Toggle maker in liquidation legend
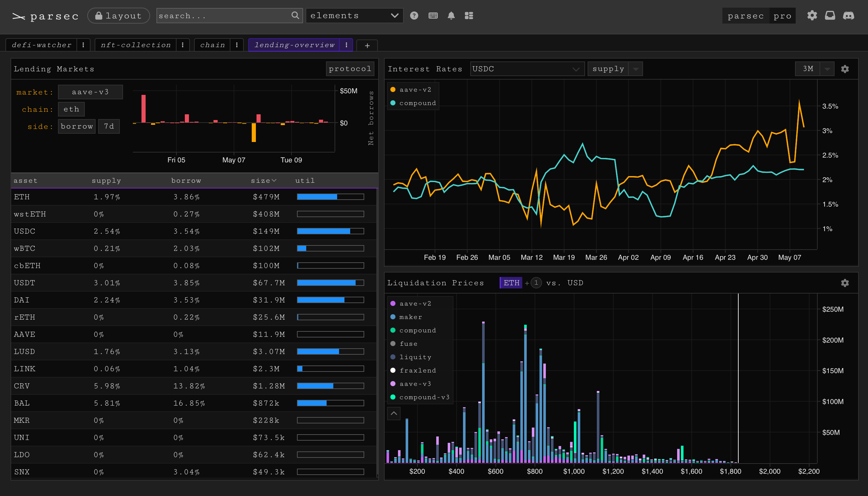The image size is (868, 496). 406,317
